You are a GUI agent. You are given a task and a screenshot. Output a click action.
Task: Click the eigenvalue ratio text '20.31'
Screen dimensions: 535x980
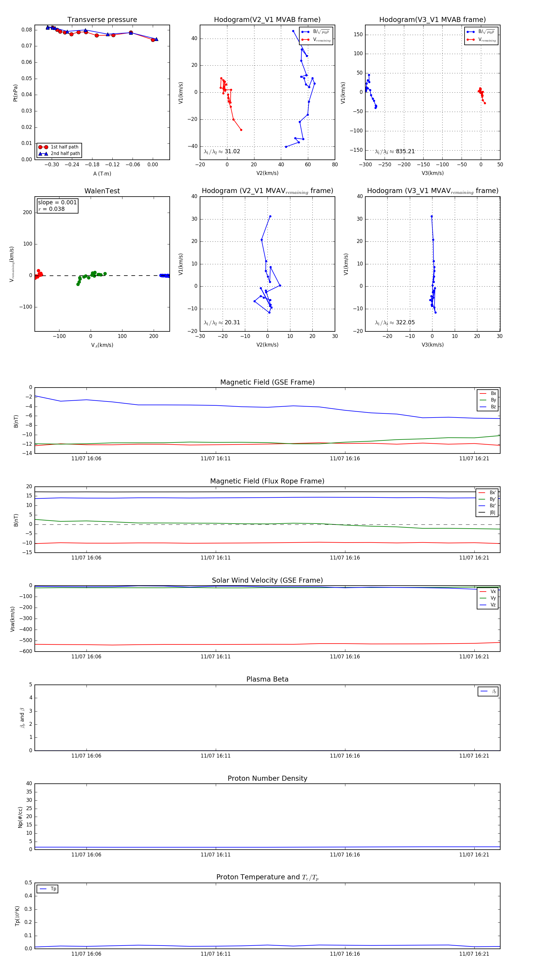[232, 323]
